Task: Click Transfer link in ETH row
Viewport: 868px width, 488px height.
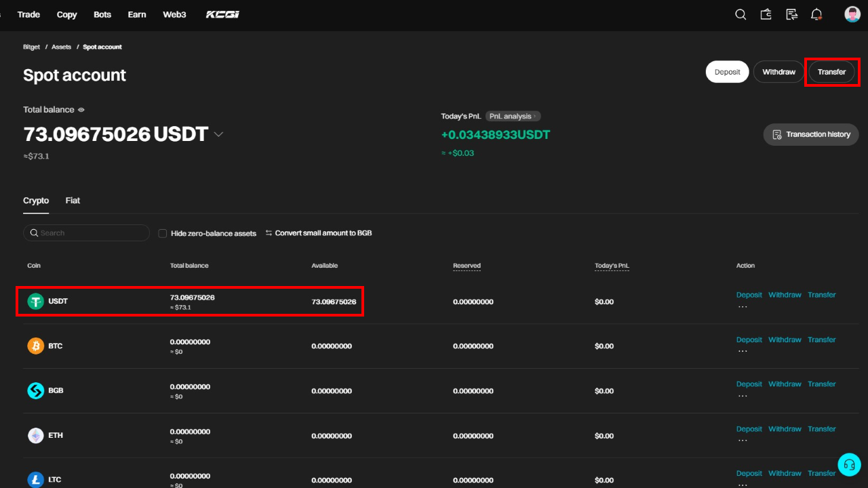Action: tap(822, 429)
